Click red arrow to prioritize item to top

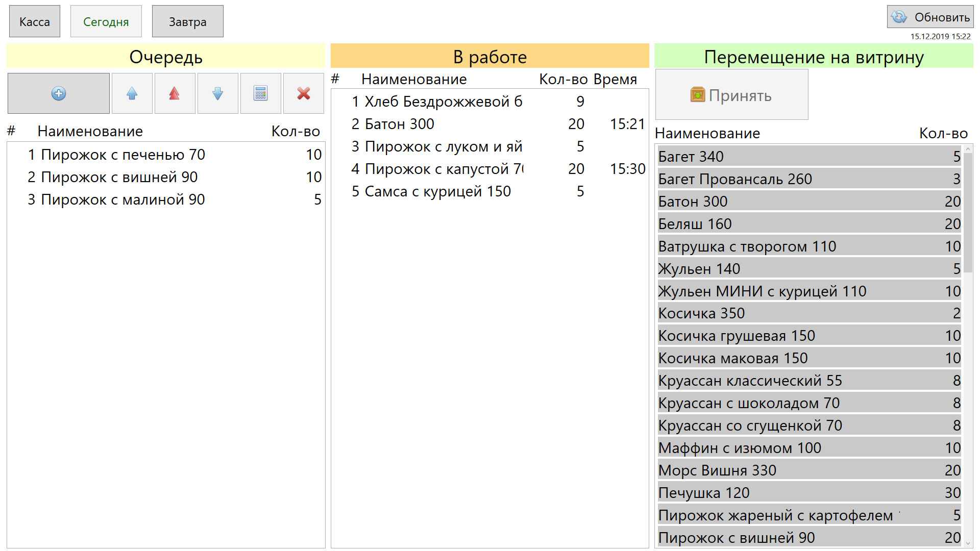pos(175,93)
